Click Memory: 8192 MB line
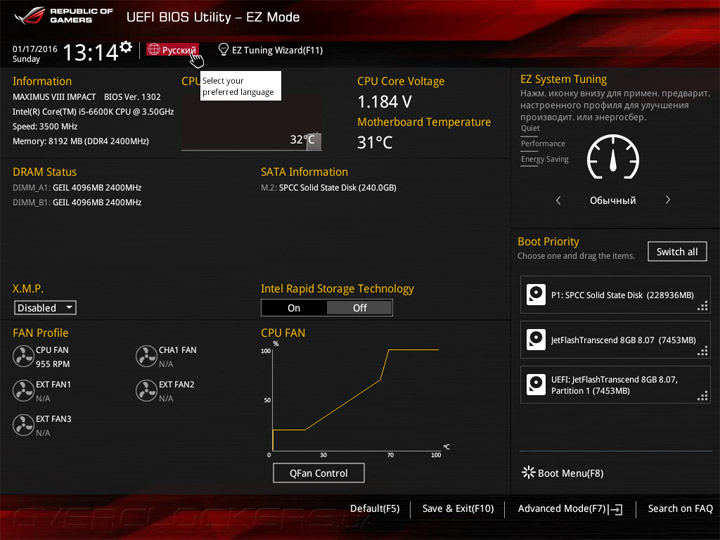This screenshot has width=720, height=540. tap(81, 141)
